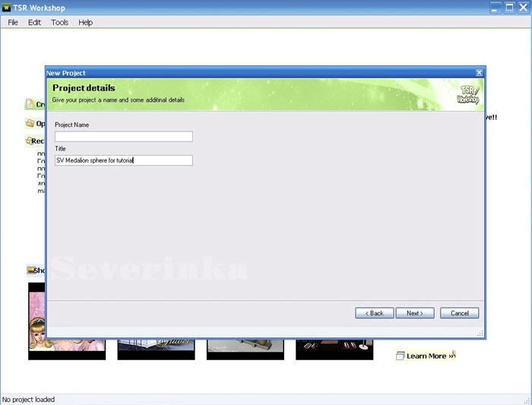Click the Project Name text field

pos(123,137)
